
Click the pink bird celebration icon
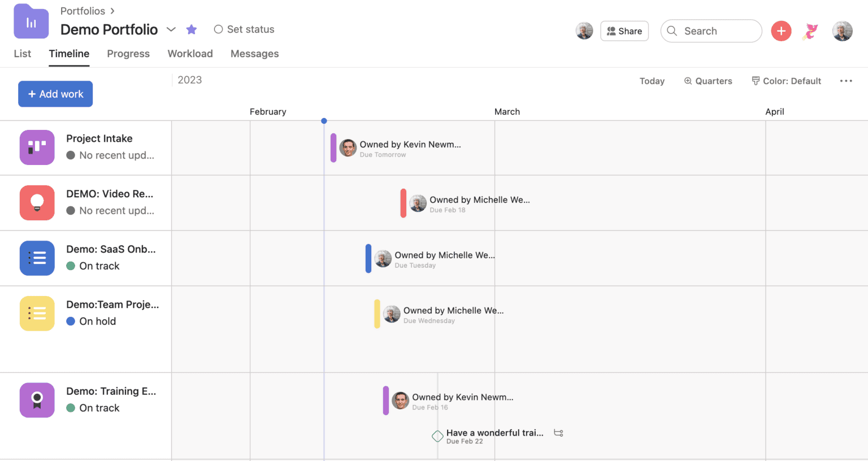pyautogui.click(x=811, y=31)
